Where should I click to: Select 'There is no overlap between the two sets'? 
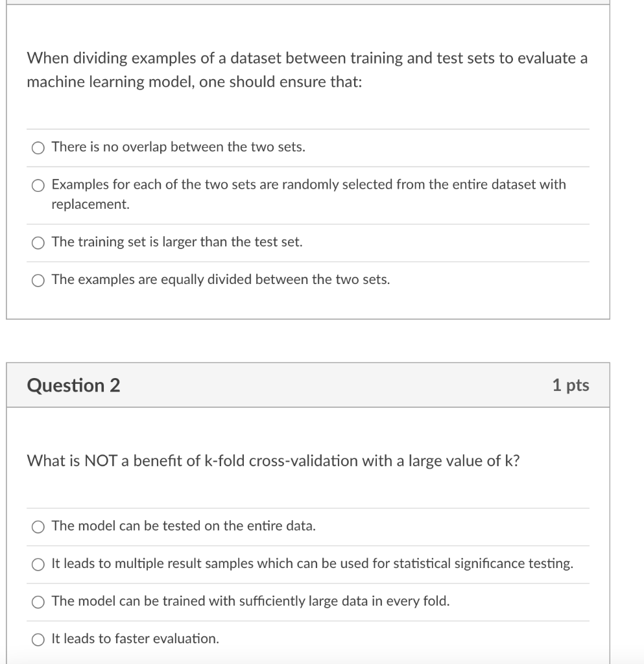pyautogui.click(x=38, y=147)
